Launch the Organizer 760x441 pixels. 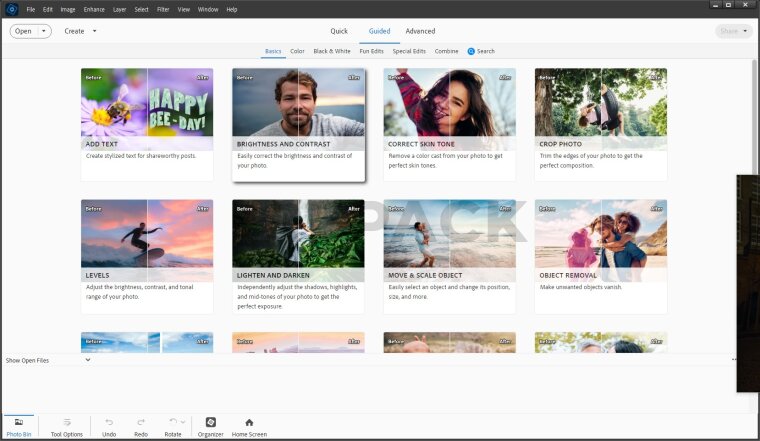210,423
